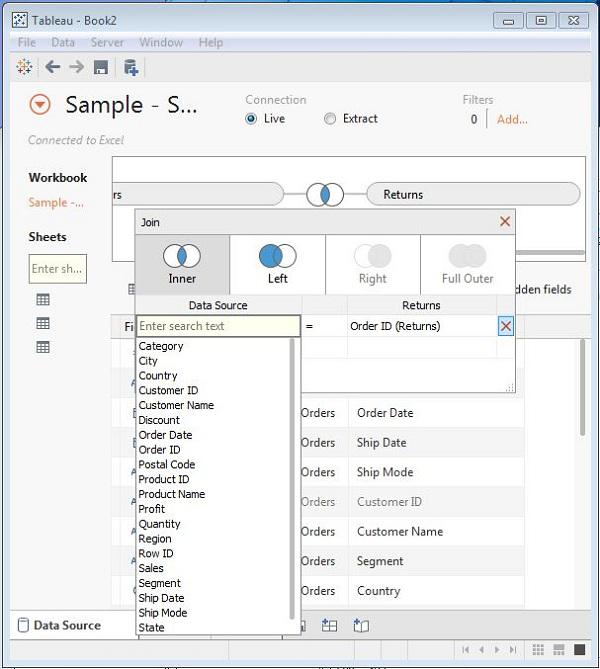This screenshot has height=669, width=600.
Task: Click the field list dropdown scrollbar
Action: (292, 478)
